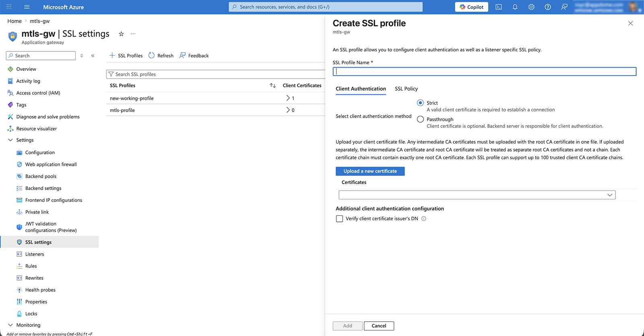644x336 pixels.
Task: Open Frontend IP configurations
Action: pyautogui.click(x=54, y=200)
